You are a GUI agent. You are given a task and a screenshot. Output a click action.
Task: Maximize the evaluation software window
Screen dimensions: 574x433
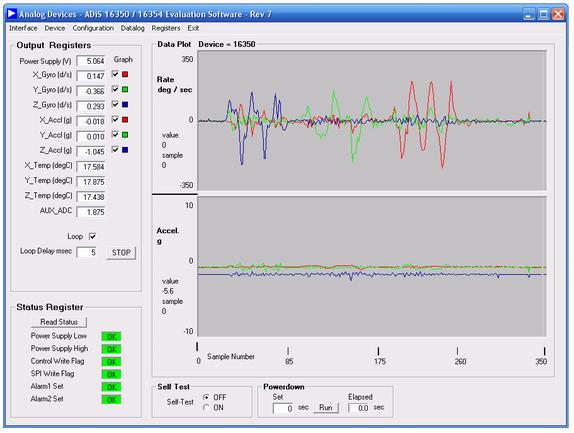543,14
